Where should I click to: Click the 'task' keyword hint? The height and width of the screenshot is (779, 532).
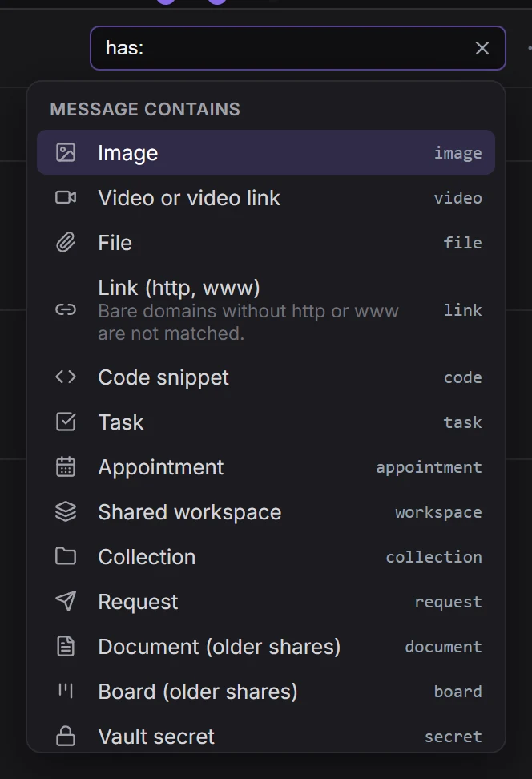(462, 422)
